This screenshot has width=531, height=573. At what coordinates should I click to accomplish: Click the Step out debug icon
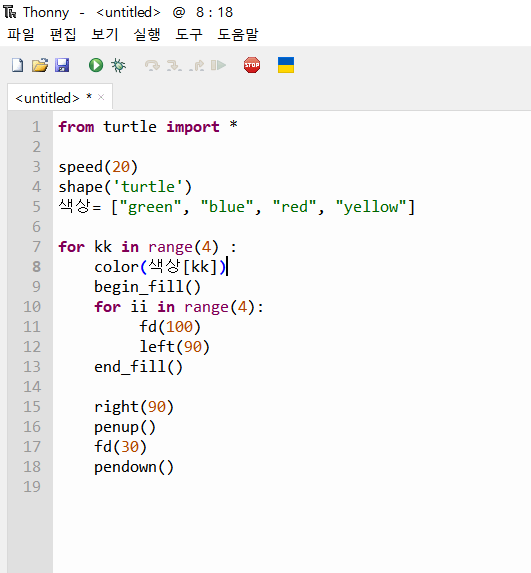pyautogui.click(x=197, y=65)
